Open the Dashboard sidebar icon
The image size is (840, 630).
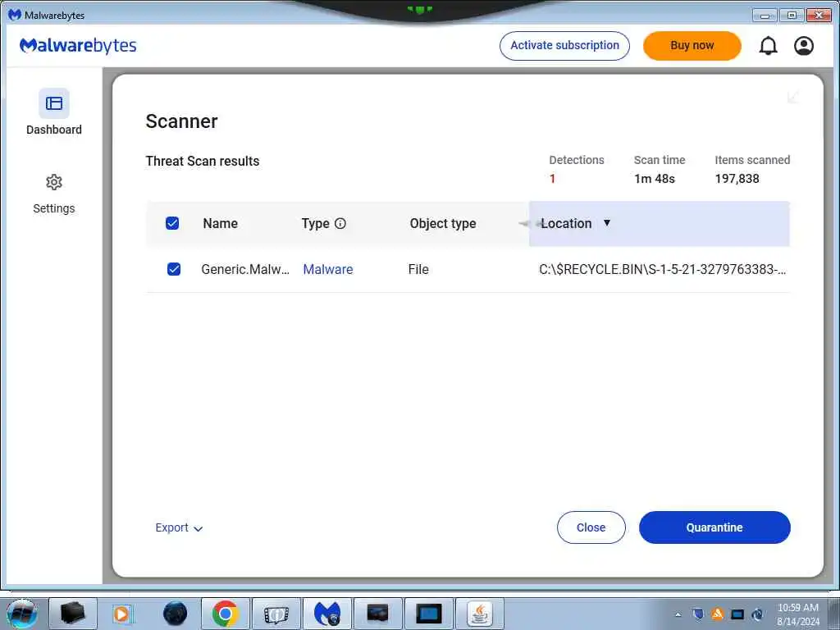click(x=53, y=103)
